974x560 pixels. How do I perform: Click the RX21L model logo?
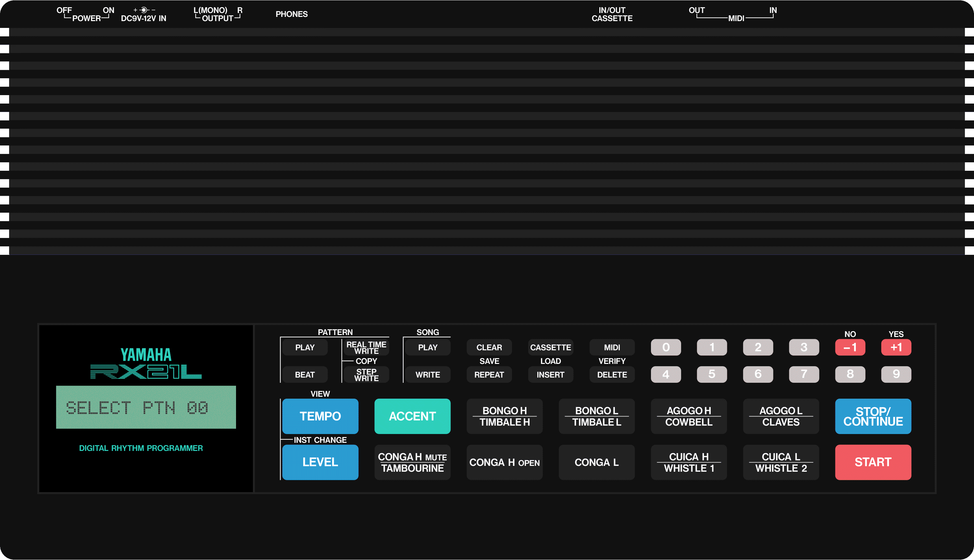click(x=146, y=371)
